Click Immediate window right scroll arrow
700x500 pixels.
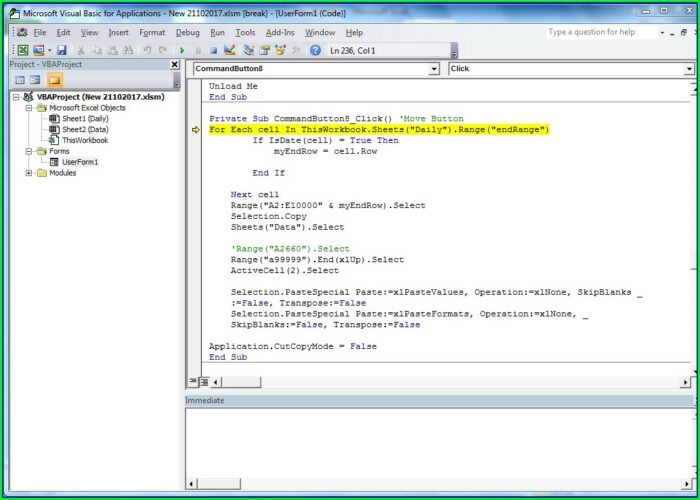coord(686,484)
